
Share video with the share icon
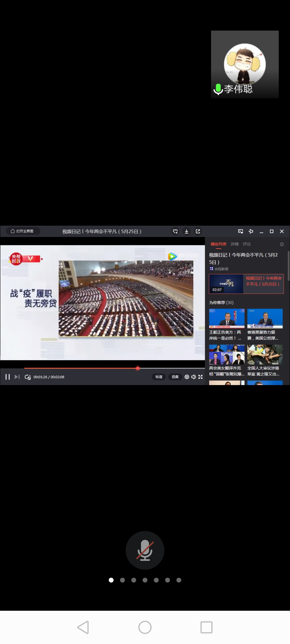point(198,231)
